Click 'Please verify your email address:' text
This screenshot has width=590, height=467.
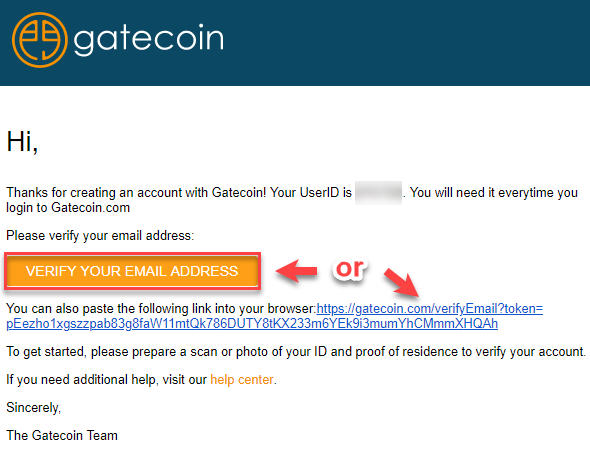100,236
